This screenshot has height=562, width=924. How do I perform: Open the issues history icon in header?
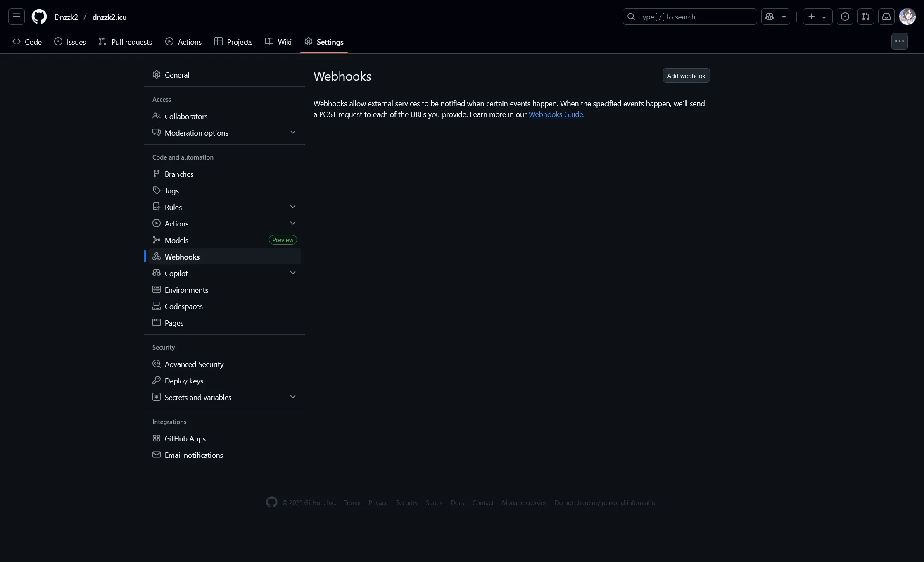pos(845,17)
